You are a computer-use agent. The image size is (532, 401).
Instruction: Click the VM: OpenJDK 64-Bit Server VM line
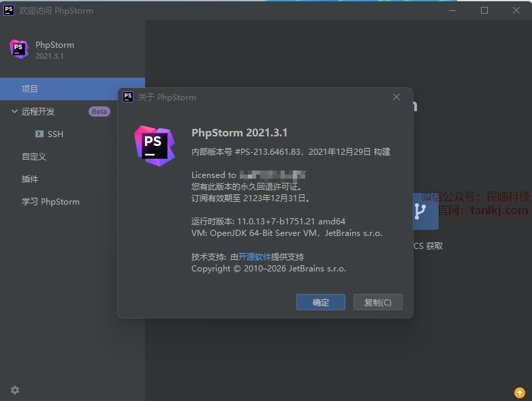287,233
